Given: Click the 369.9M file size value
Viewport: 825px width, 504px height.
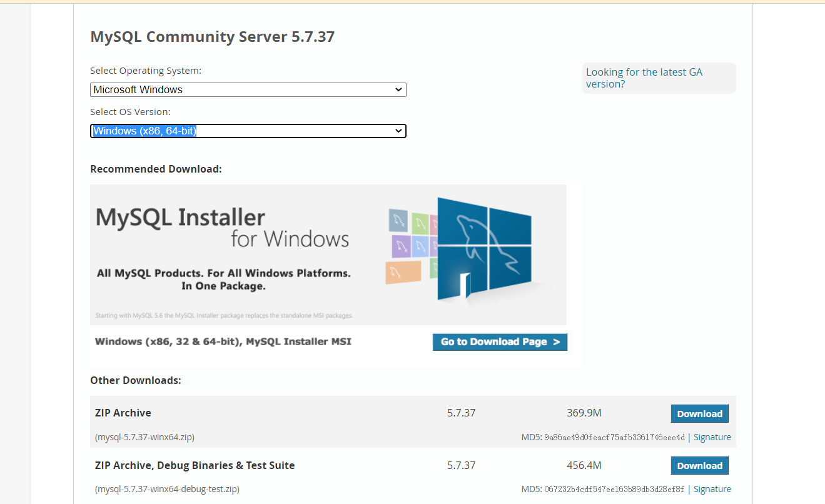Looking at the screenshot, I should tap(584, 413).
